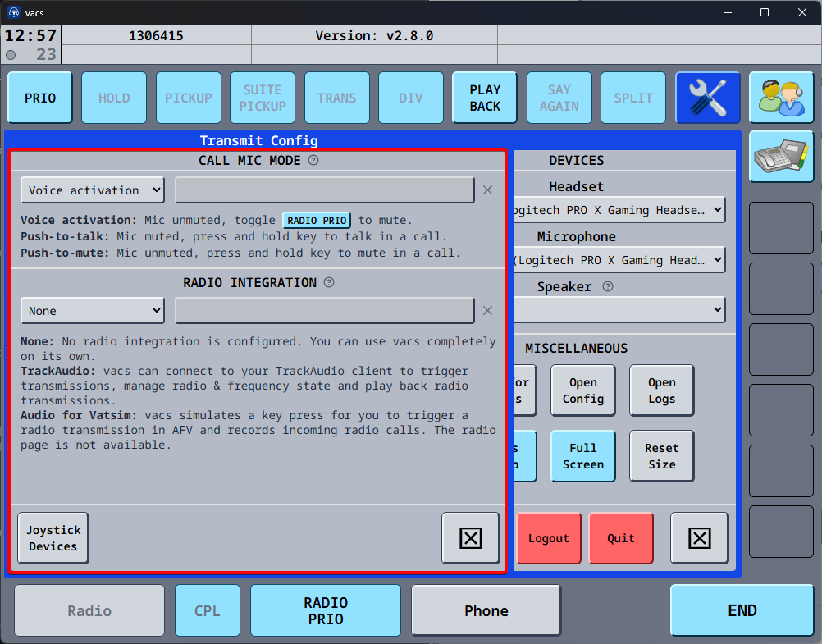Click the PLAY BACK button
The height and width of the screenshot is (644, 822).
coord(485,98)
